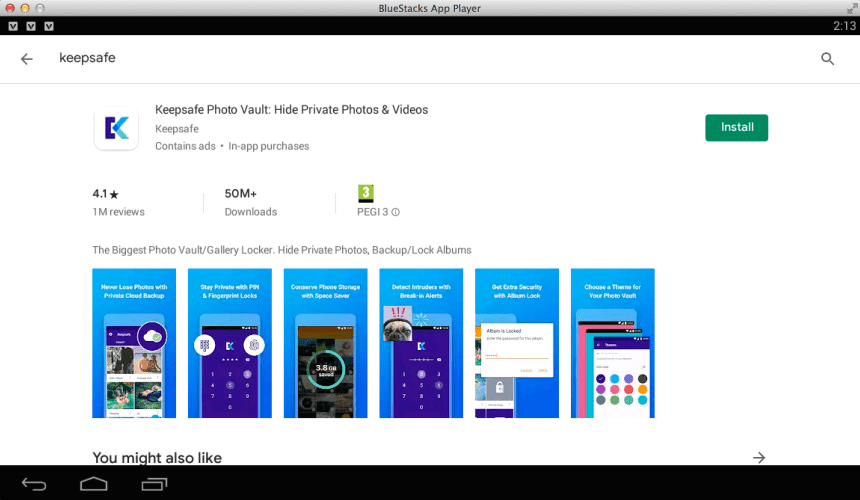Viewport: 860px width, 500px height.
Task: Click the app title Keepsafe Photo Vault
Action: [291, 110]
